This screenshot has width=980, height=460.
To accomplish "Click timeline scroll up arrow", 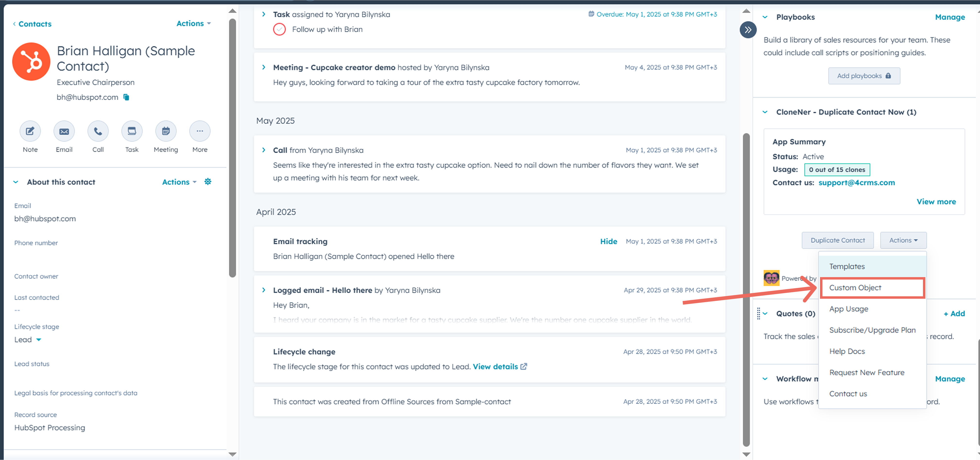I will [746, 11].
